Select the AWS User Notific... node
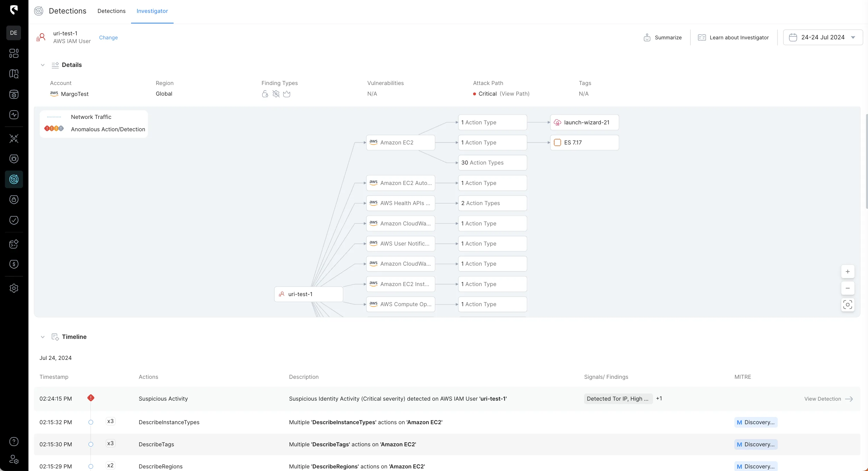868x471 pixels. point(401,244)
